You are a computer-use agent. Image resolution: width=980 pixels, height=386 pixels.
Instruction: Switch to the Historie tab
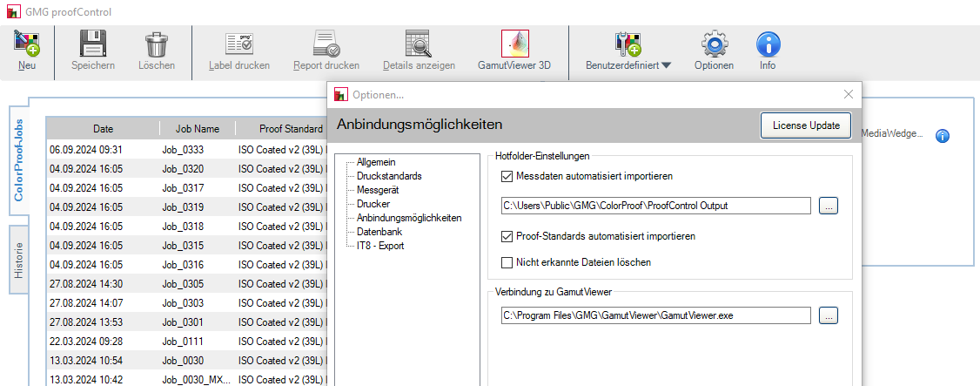click(19, 260)
